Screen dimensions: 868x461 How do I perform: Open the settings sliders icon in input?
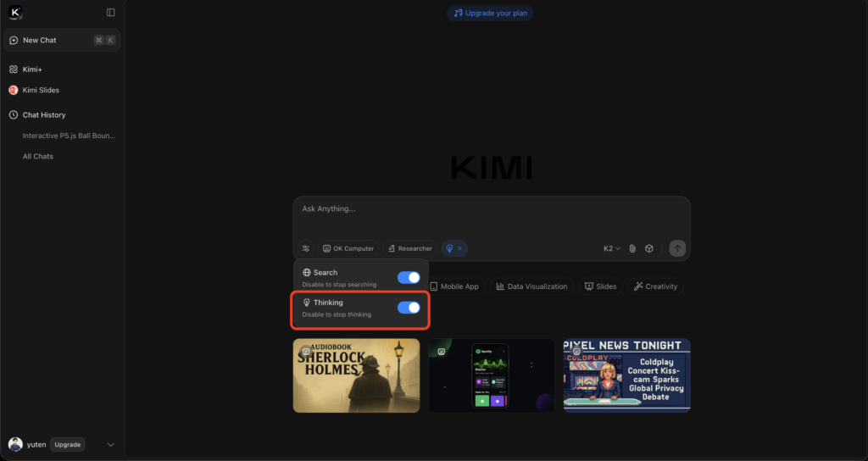[x=306, y=248]
